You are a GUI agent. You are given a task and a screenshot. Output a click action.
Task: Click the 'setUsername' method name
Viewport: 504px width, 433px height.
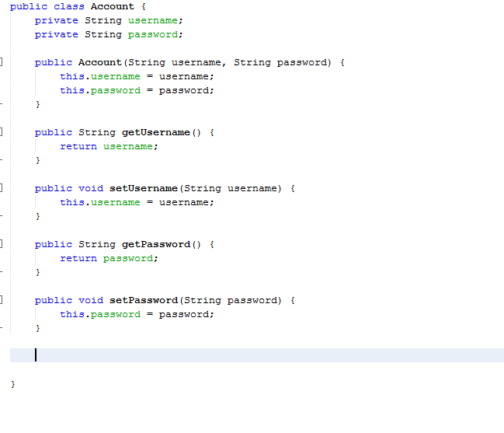(x=144, y=188)
